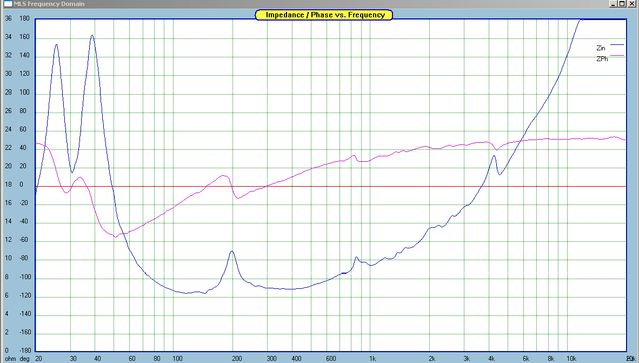Image resolution: width=639 pixels, height=363 pixels.
Task: Click the blue Zin legend line swatch
Action: coord(617,45)
